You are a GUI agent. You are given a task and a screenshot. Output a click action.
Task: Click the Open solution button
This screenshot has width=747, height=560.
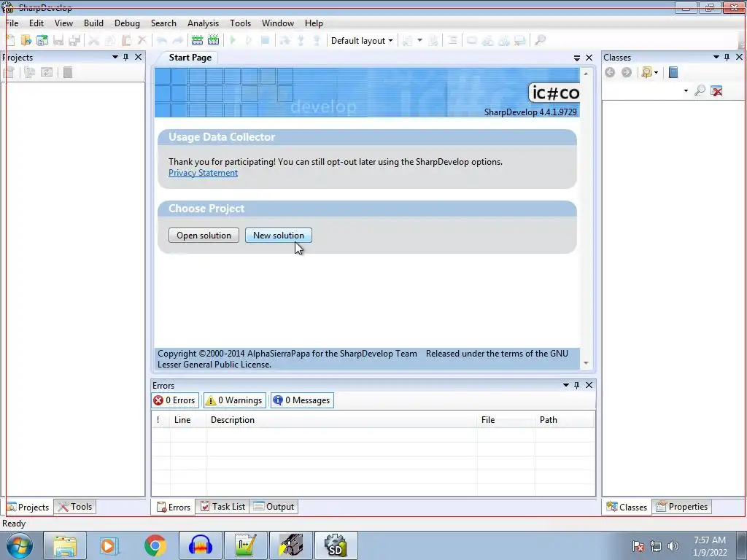point(204,236)
